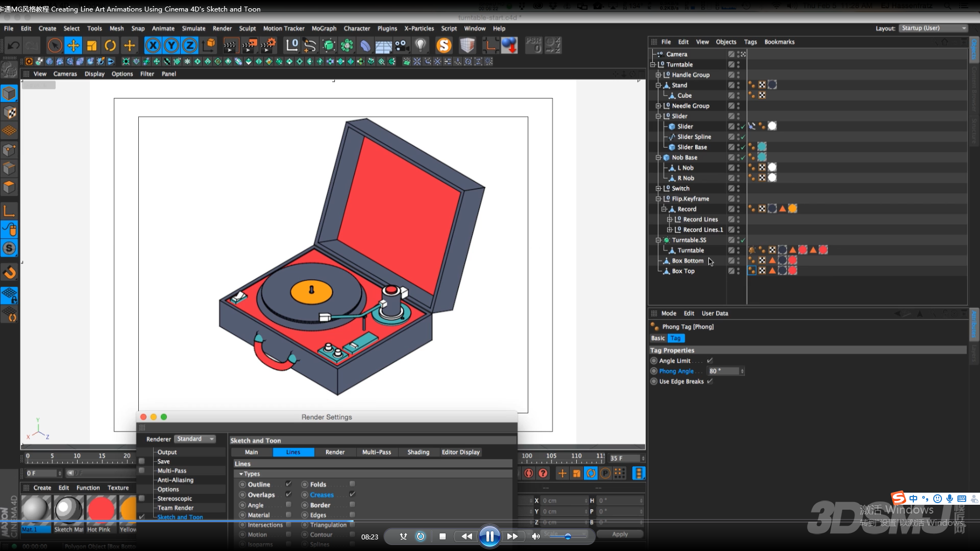Click the Apply button
Screen dimensions: 980x551
pos(620,534)
